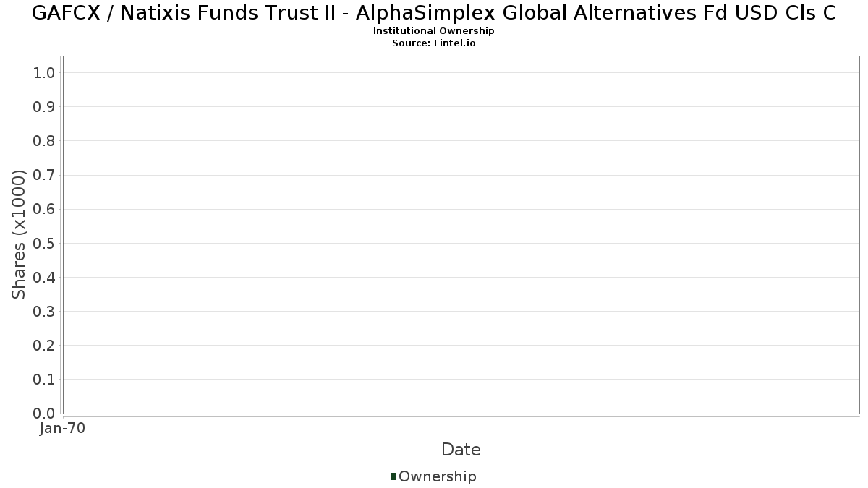
Task: Click the Date x-axis title
Action: tap(461, 450)
